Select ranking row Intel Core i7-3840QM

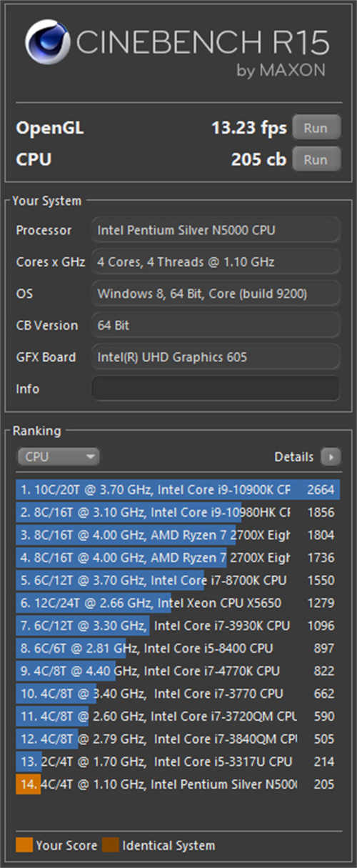click(x=178, y=739)
